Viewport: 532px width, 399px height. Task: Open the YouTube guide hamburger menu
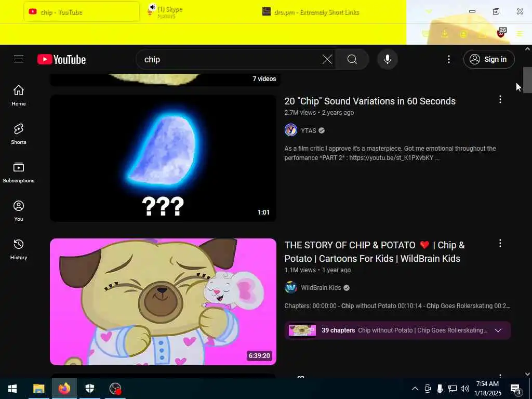click(19, 59)
